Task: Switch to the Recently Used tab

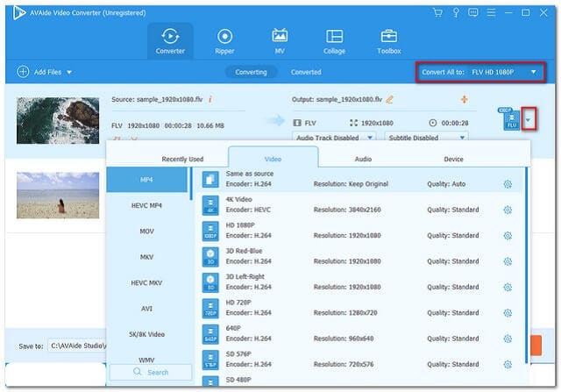Action: [182, 159]
